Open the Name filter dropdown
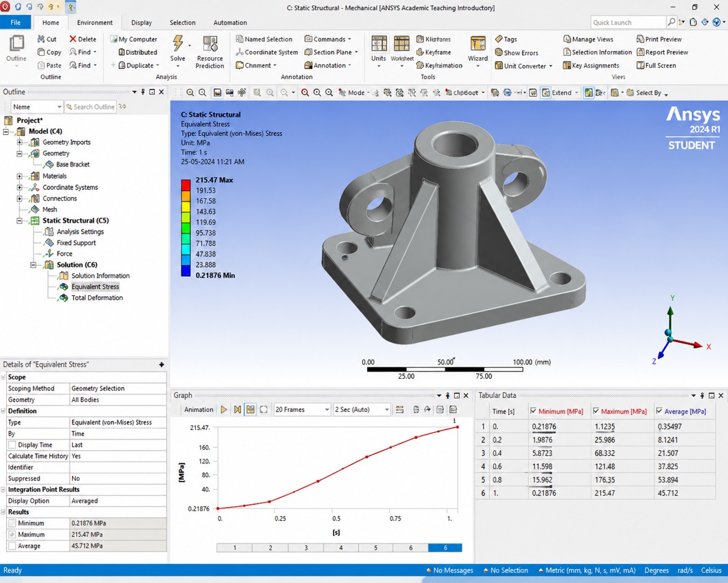Image resolution: width=728 pixels, height=583 pixels. tap(36, 107)
